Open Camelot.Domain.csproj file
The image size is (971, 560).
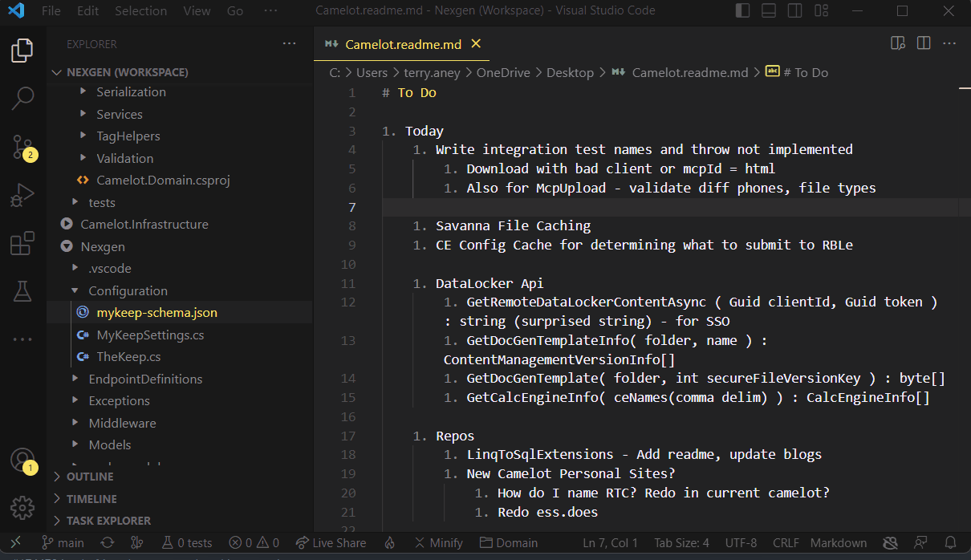pos(163,181)
